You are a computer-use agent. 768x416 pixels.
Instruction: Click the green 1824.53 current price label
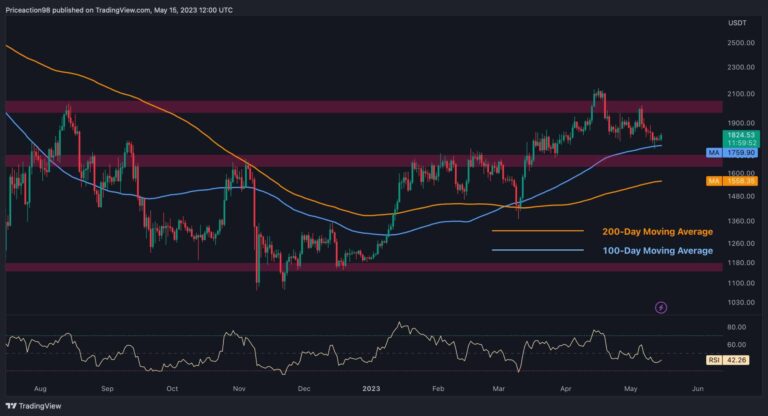point(741,135)
